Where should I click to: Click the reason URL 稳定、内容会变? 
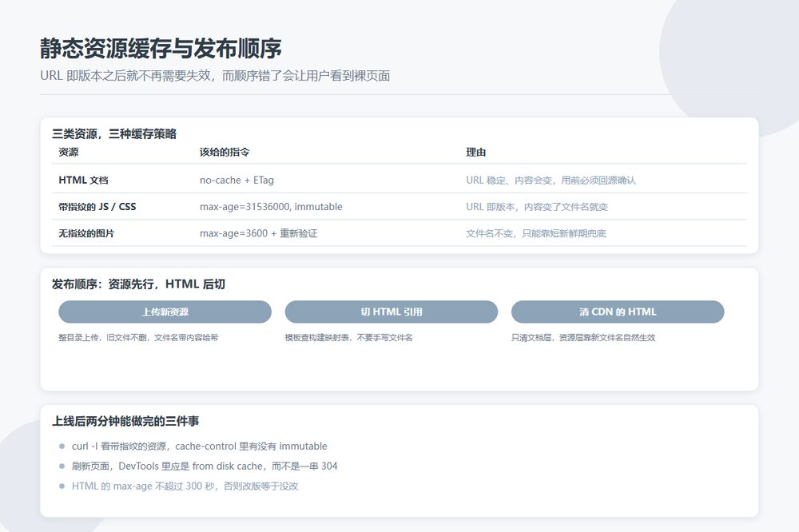tap(551, 180)
